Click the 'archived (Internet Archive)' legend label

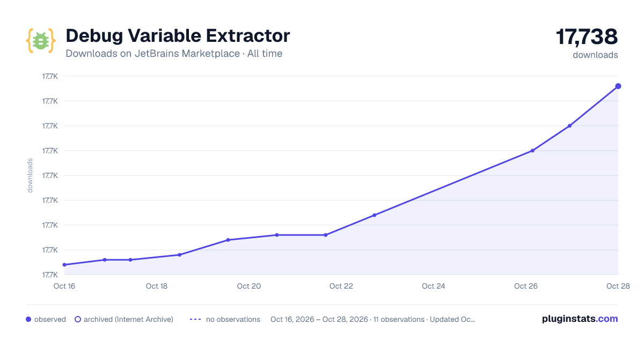click(x=128, y=319)
